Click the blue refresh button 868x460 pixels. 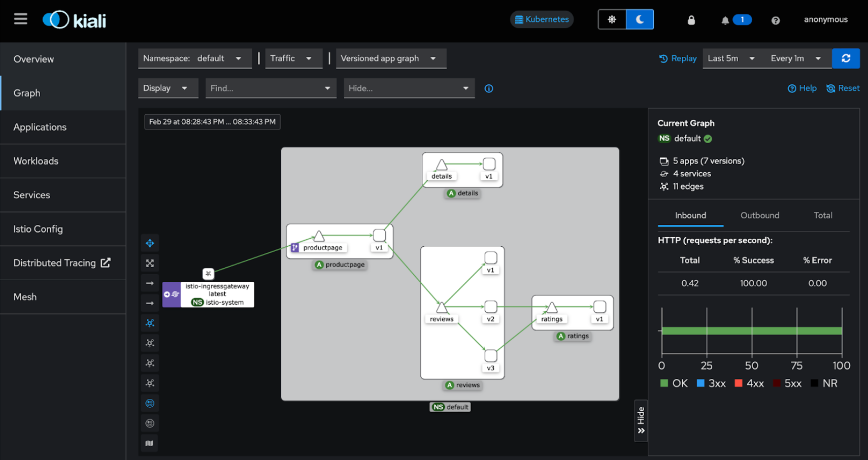[846, 58]
